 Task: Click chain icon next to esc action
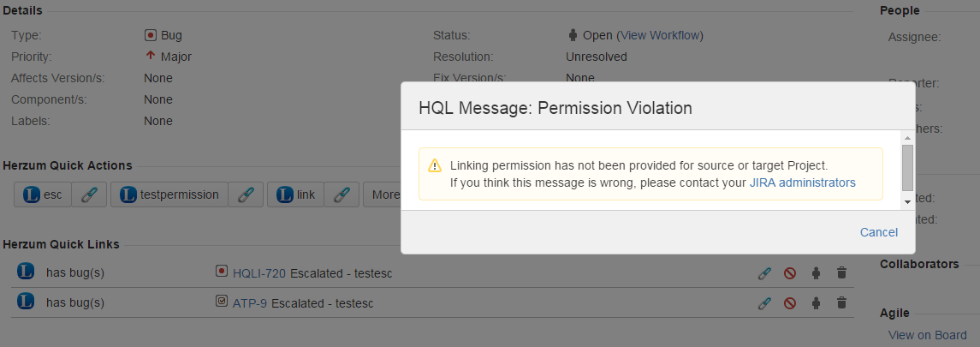[89, 194]
